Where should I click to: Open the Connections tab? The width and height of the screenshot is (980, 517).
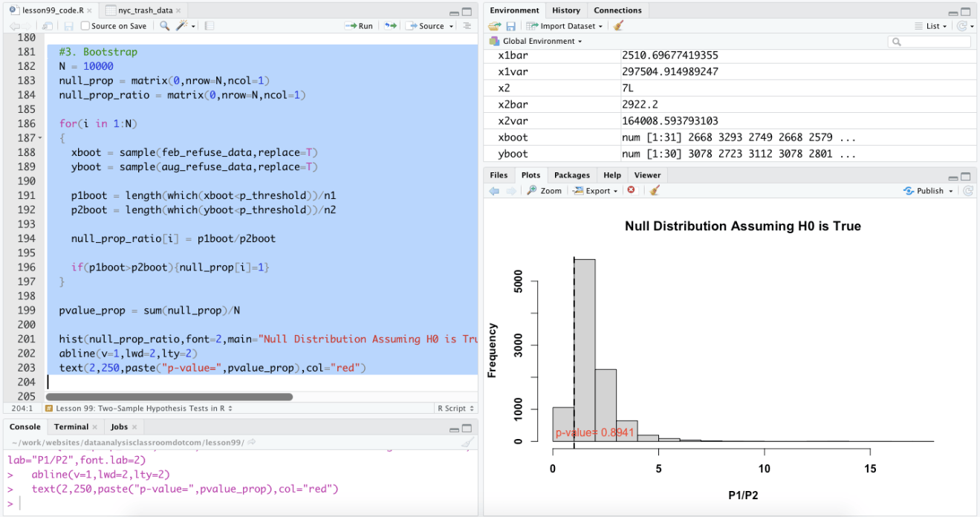tap(617, 10)
